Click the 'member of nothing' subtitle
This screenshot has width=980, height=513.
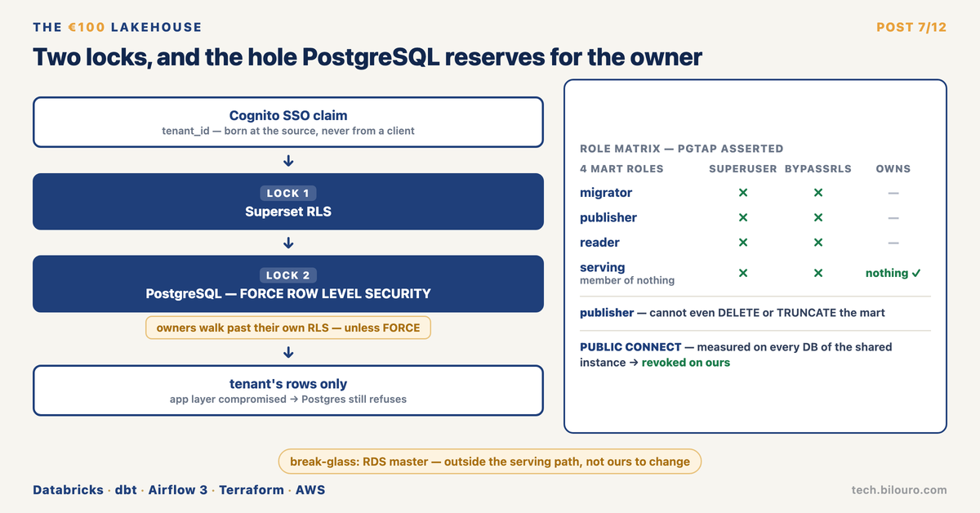coord(627,280)
